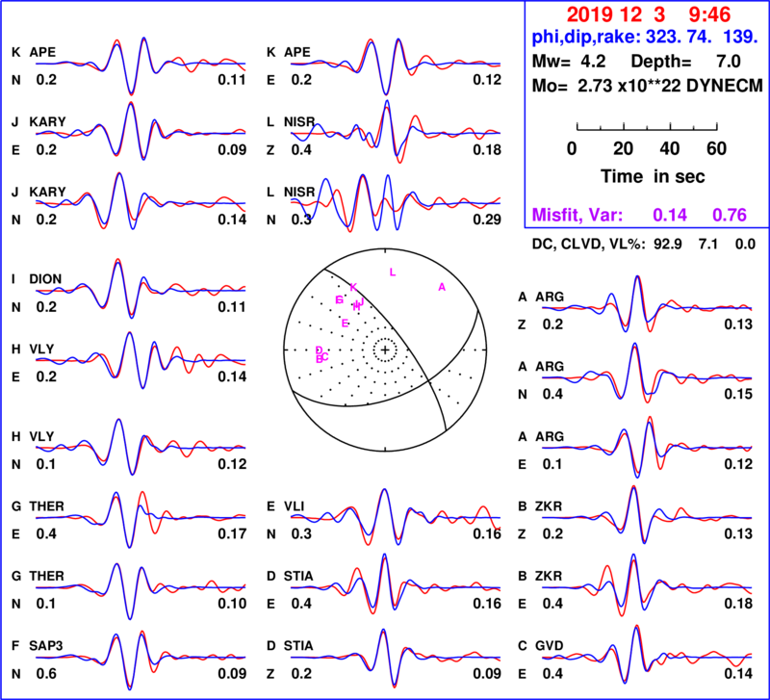Click the APE E-component waveform trace
This screenshot has width=770, height=700.
coord(396,65)
